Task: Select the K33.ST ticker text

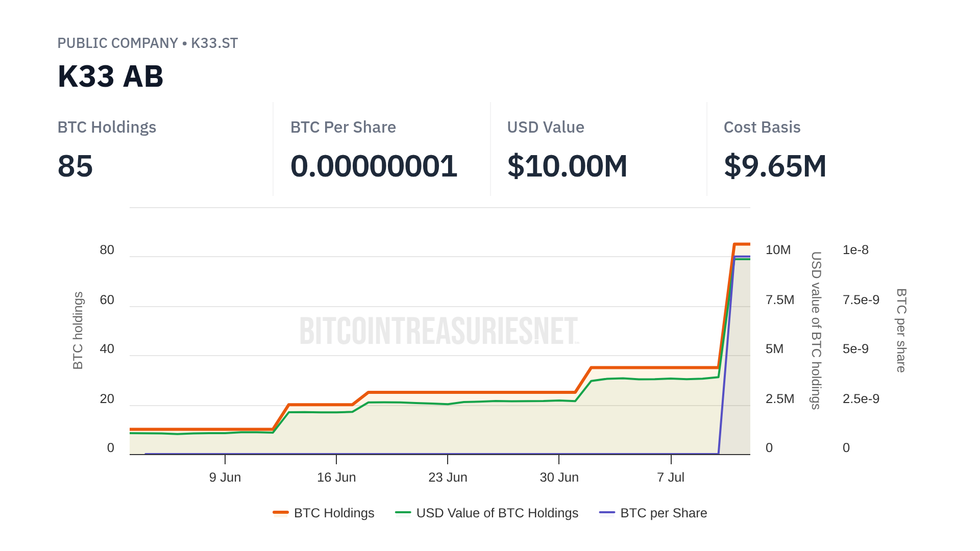Action: tap(214, 43)
